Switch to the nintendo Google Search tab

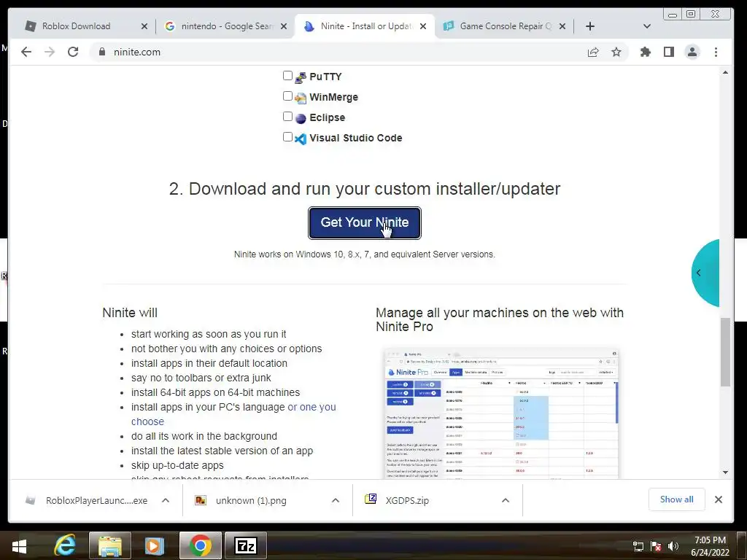(227, 26)
